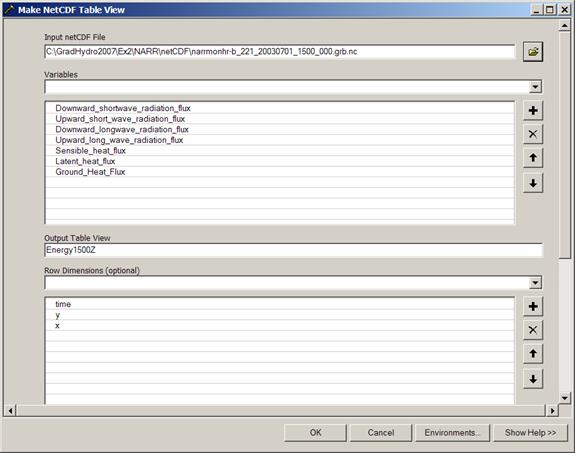Show Help panel for this tool
This screenshot has width=575, height=453.
(530, 433)
